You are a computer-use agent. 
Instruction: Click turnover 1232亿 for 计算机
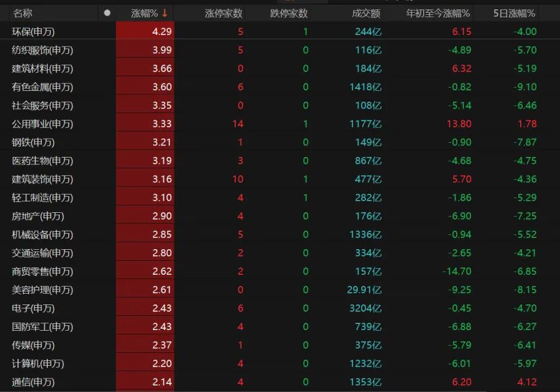(365, 364)
